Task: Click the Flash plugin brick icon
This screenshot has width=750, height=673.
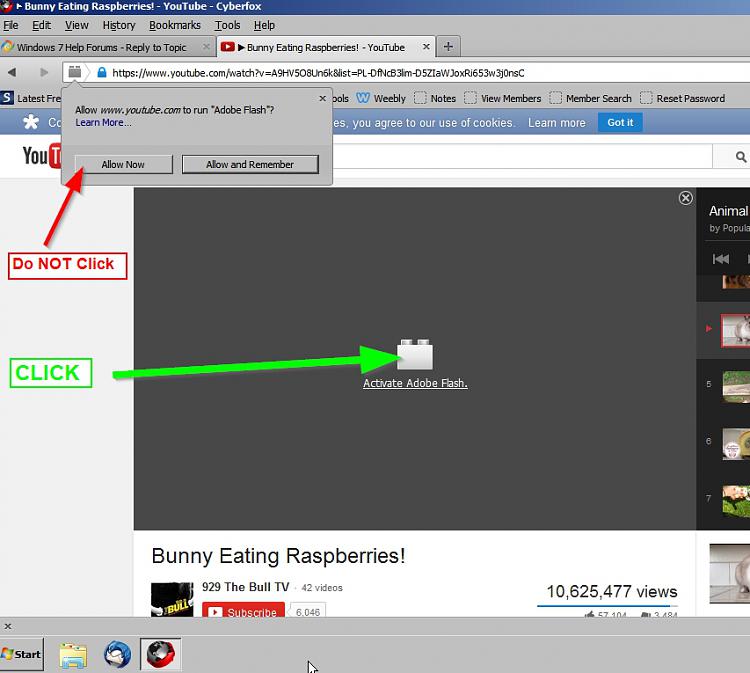Action: [x=415, y=354]
